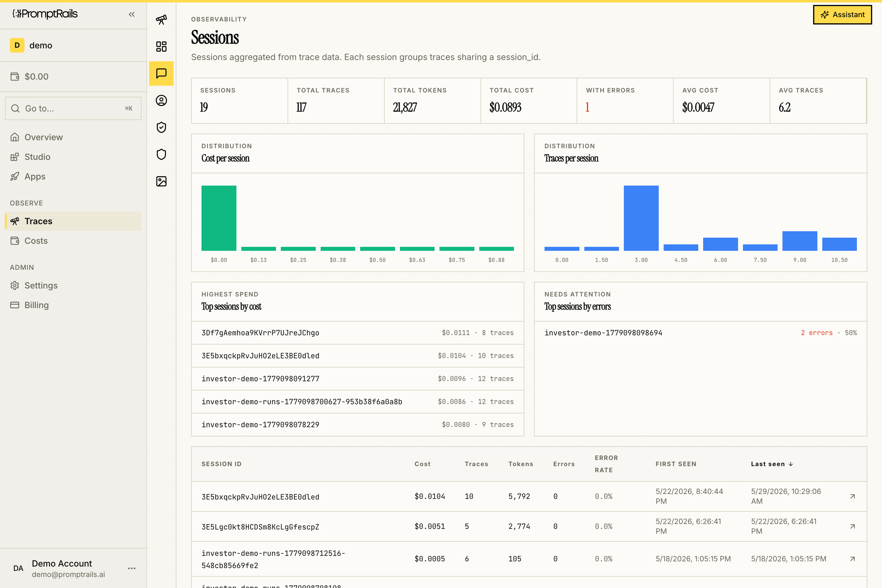The image size is (882, 588).
Task: Click the PromptRails logo
Action: click(x=45, y=14)
